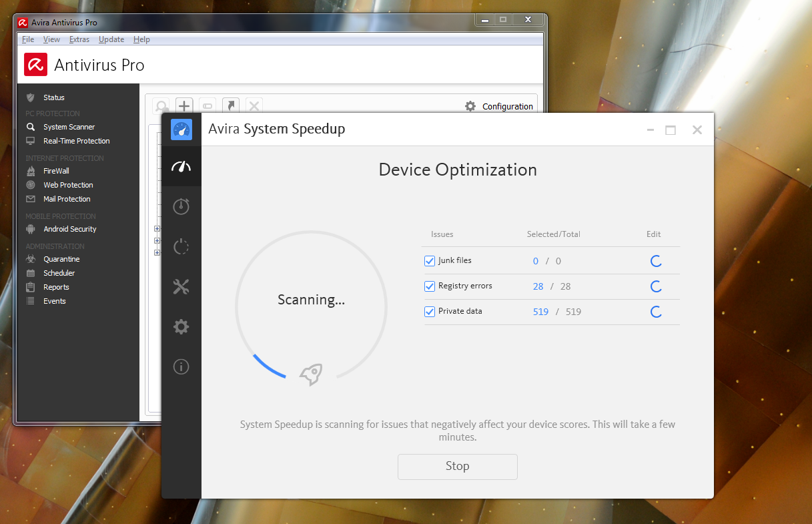Click the shield icon beside Status
This screenshot has height=524, width=812.
[x=30, y=97]
